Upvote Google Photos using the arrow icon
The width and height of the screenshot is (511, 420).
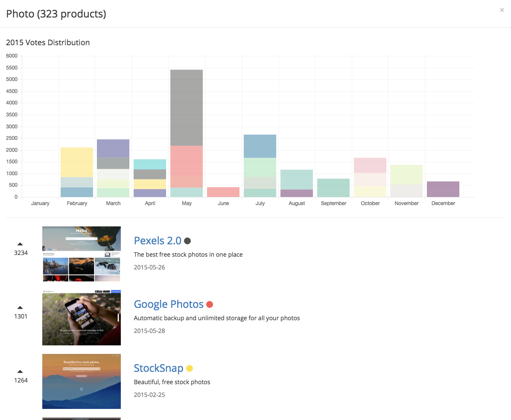20,307
